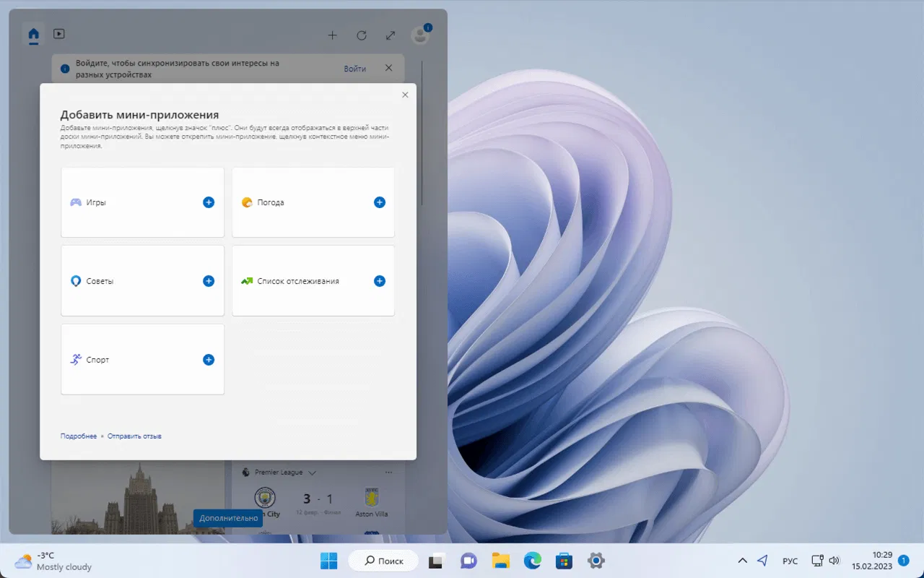Open the weather widget on taskbar

[54, 561]
